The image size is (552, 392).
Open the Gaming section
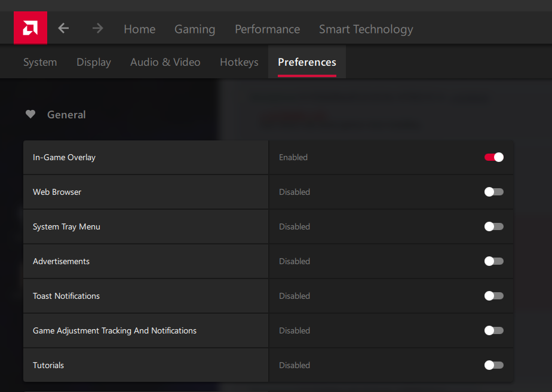[x=195, y=29]
